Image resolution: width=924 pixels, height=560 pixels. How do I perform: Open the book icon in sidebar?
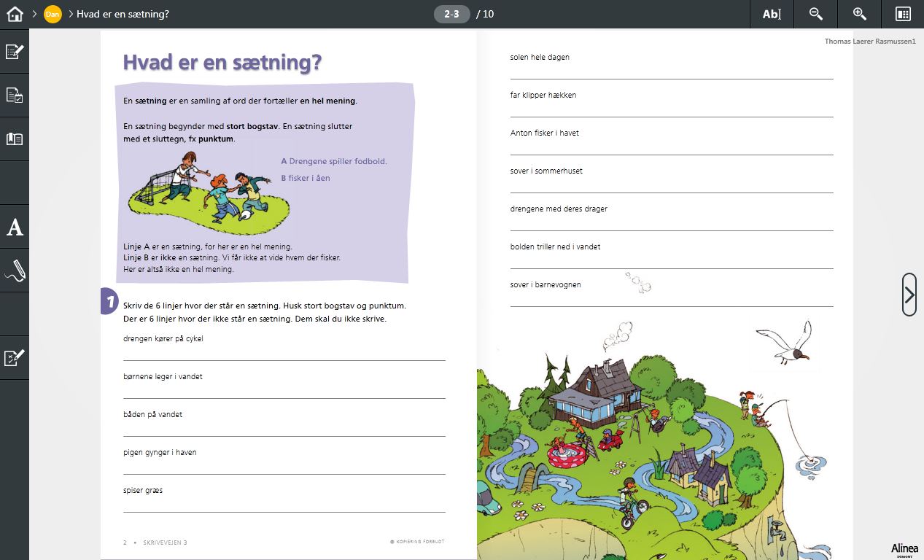coord(15,139)
